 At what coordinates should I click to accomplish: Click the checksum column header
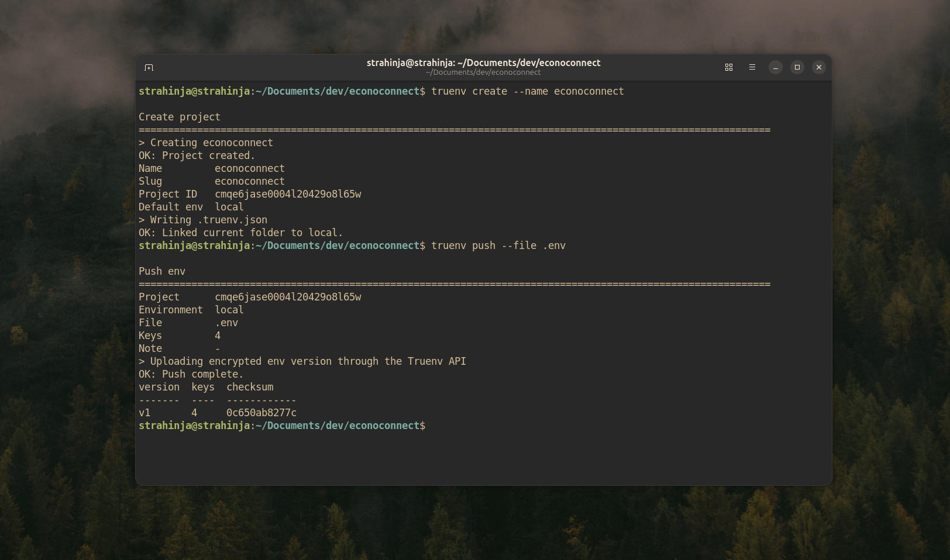[x=250, y=387]
